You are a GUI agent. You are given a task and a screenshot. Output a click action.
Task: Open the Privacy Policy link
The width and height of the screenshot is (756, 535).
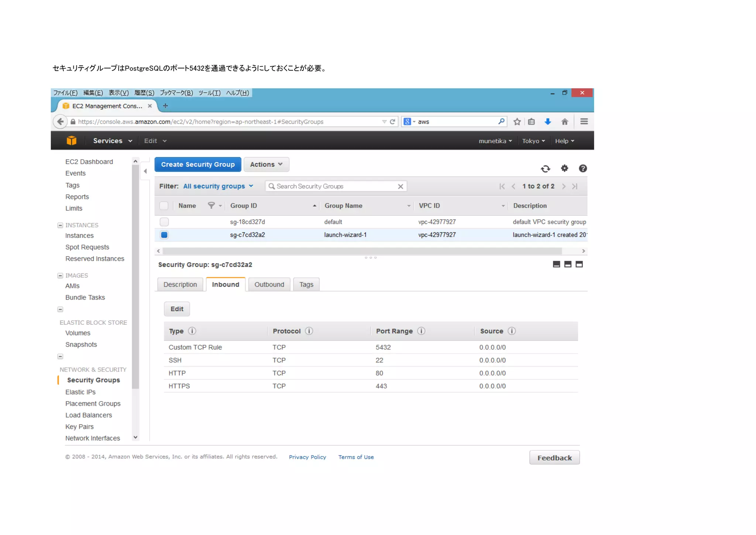tap(307, 457)
